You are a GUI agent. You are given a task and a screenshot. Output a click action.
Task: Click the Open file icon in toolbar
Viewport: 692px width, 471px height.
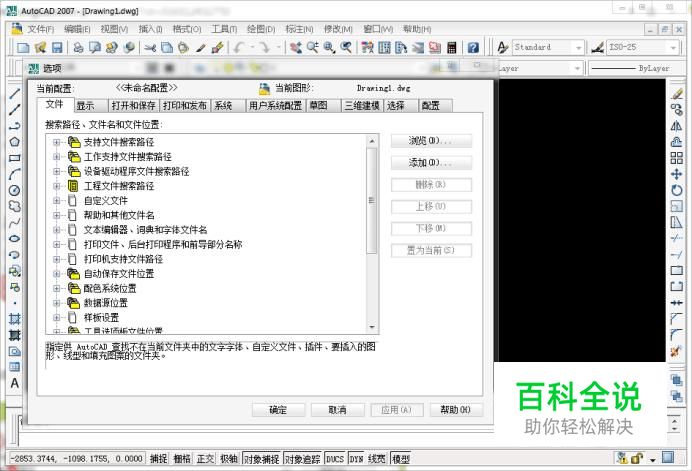coord(40,47)
